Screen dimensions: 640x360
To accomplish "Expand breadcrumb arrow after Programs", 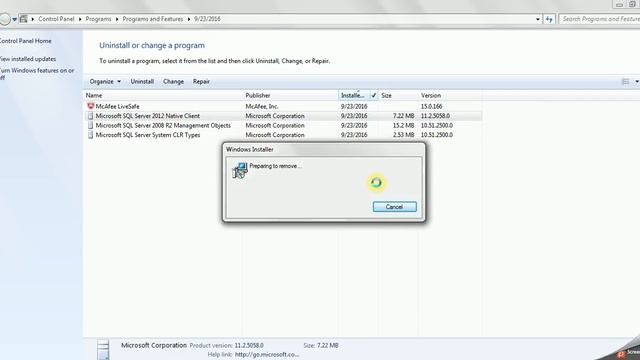I will (x=117, y=19).
